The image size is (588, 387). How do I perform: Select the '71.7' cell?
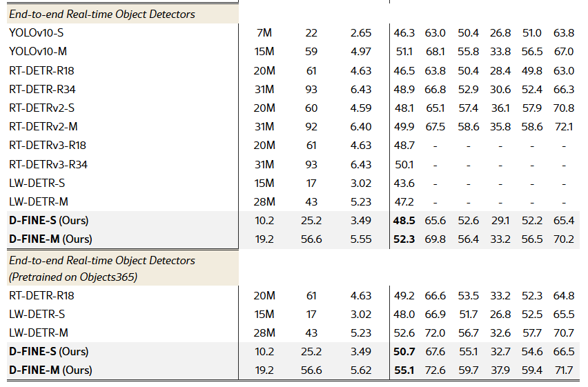click(564, 370)
